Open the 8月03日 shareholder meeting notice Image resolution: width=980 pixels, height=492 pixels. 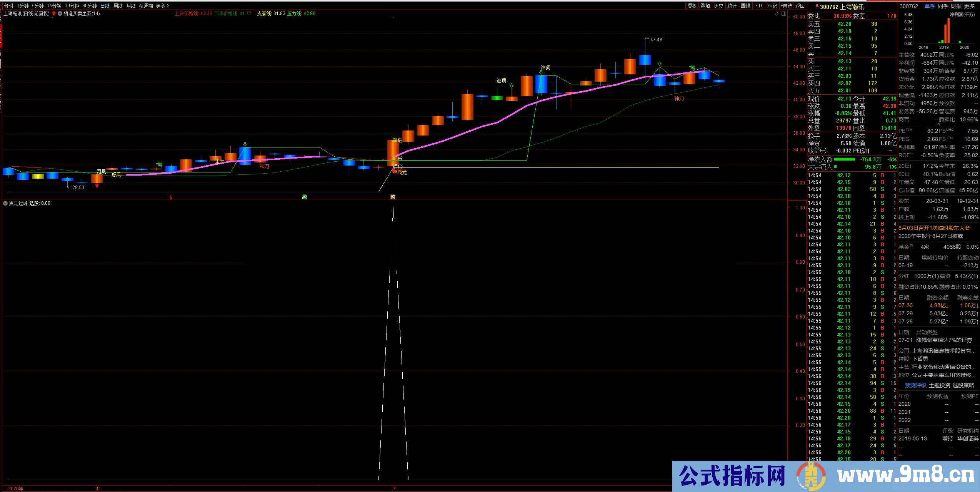934,228
